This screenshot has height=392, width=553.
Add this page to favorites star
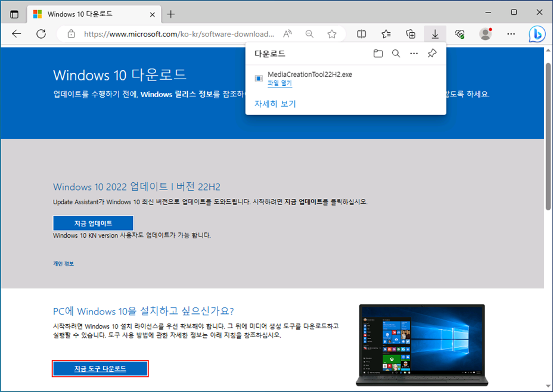(331, 34)
